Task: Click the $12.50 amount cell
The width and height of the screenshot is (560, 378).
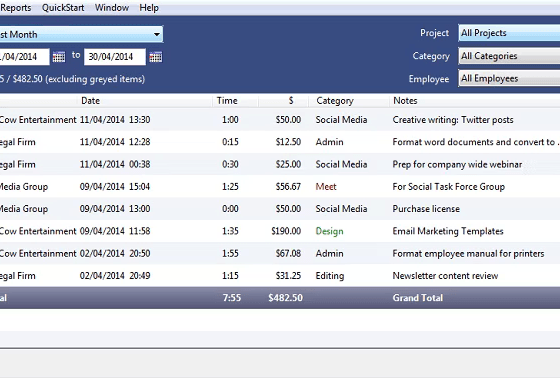Action: click(x=288, y=142)
